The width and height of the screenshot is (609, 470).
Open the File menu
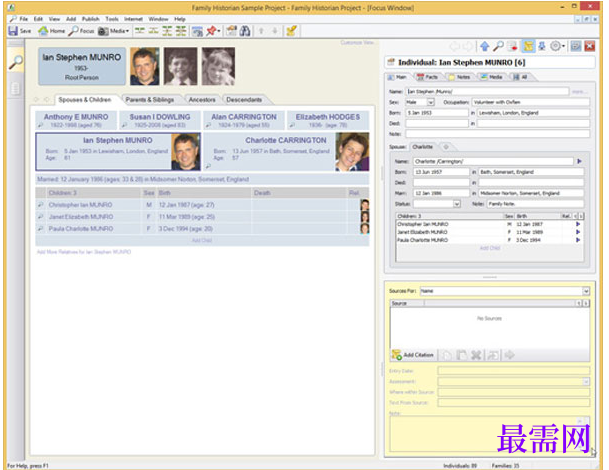(24, 19)
